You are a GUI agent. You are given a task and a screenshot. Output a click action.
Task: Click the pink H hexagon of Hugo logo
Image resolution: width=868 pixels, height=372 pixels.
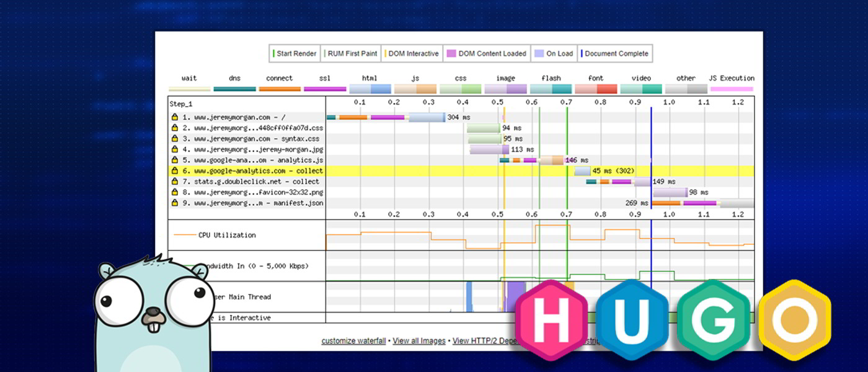[x=552, y=321]
